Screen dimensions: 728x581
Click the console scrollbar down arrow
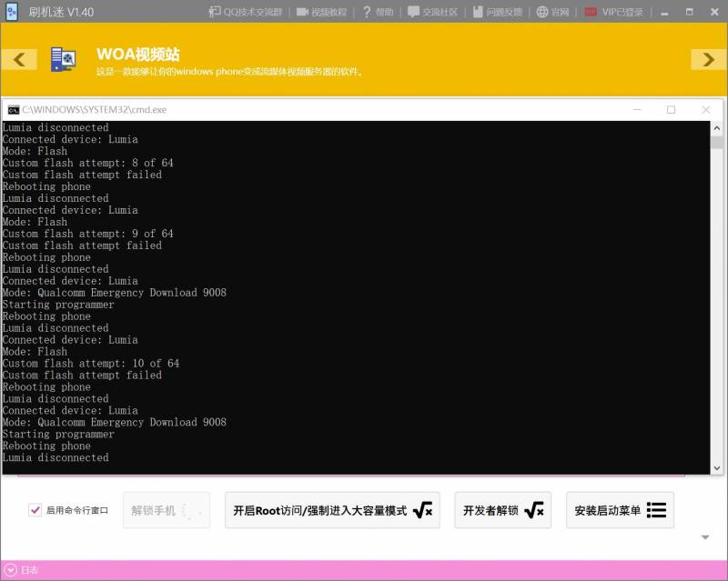coord(716,468)
